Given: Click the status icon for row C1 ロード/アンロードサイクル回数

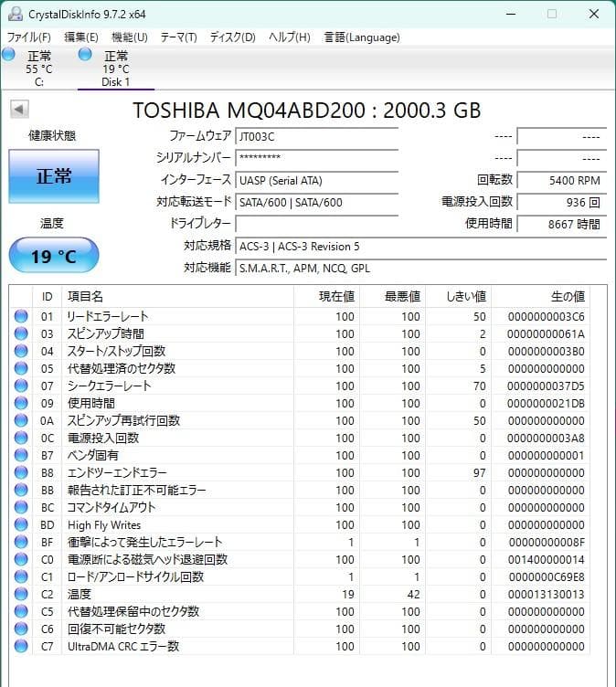Looking at the screenshot, I should point(21,576).
